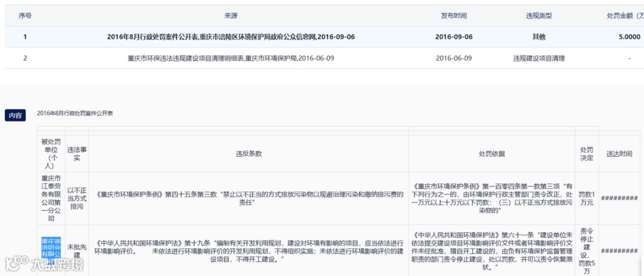Select cell 责令停止建设，罚款5万
The width and height of the screenshot is (644, 276).
[x=587, y=251]
